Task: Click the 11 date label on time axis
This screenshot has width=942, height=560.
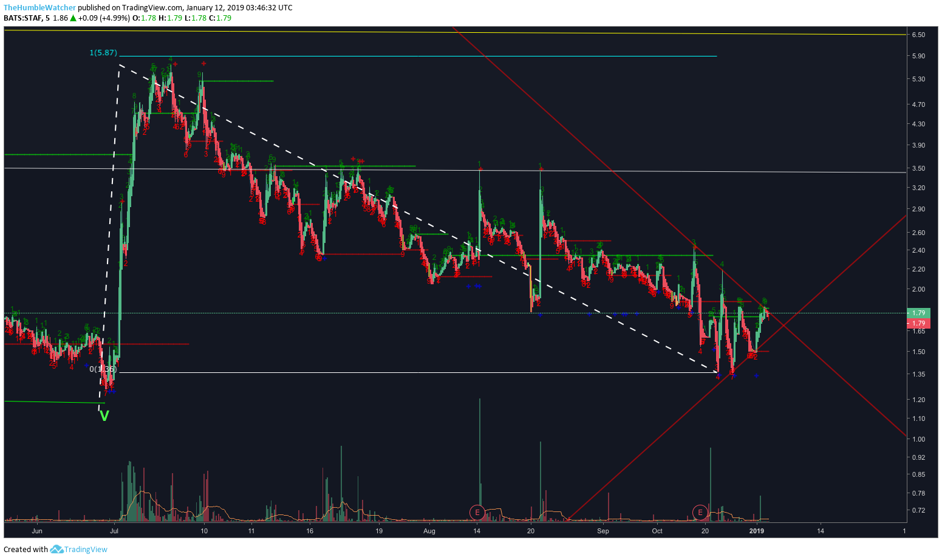Action: (251, 531)
